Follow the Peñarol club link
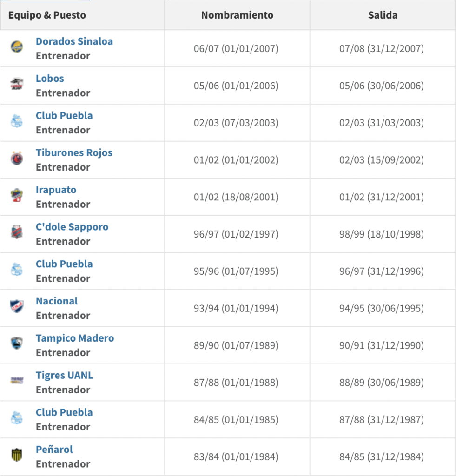 point(54,450)
